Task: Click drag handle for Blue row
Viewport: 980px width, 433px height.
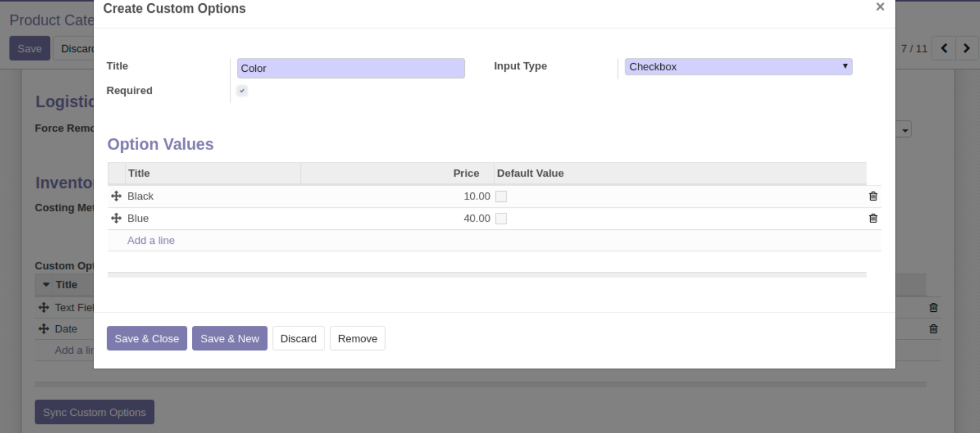Action: tap(116, 218)
